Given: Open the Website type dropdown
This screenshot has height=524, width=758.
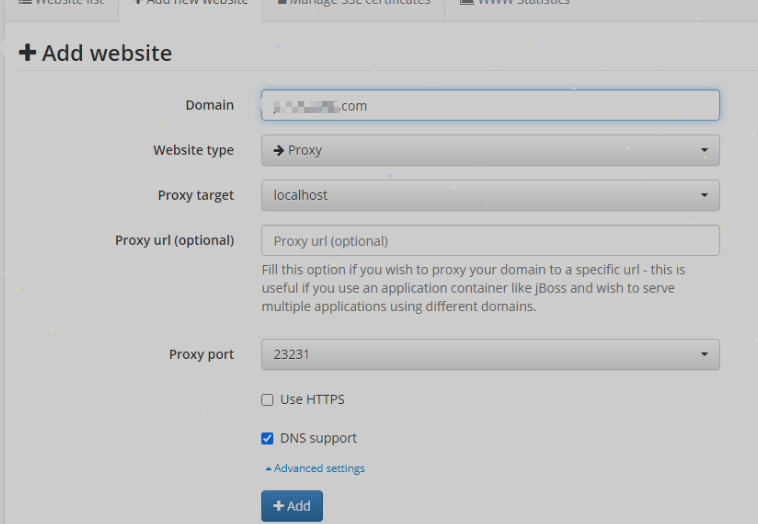Looking at the screenshot, I should pyautogui.click(x=490, y=151).
